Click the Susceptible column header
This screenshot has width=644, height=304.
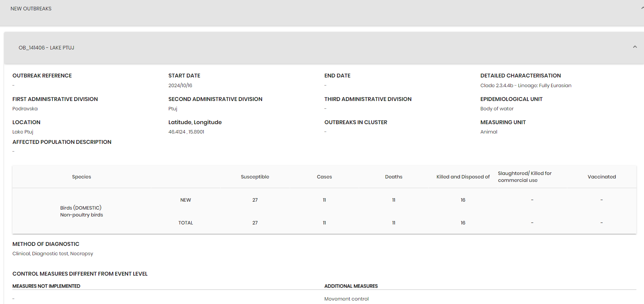255,177
